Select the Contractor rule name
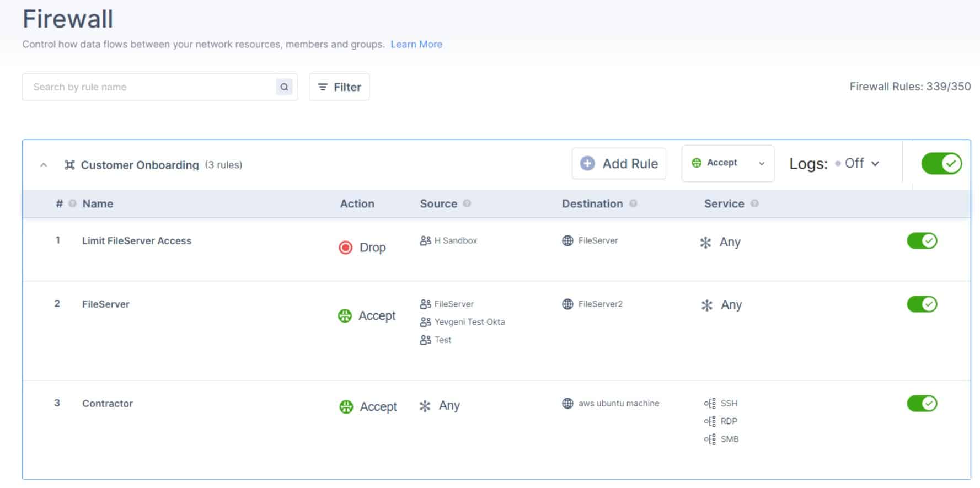980x488 pixels. pyautogui.click(x=108, y=403)
